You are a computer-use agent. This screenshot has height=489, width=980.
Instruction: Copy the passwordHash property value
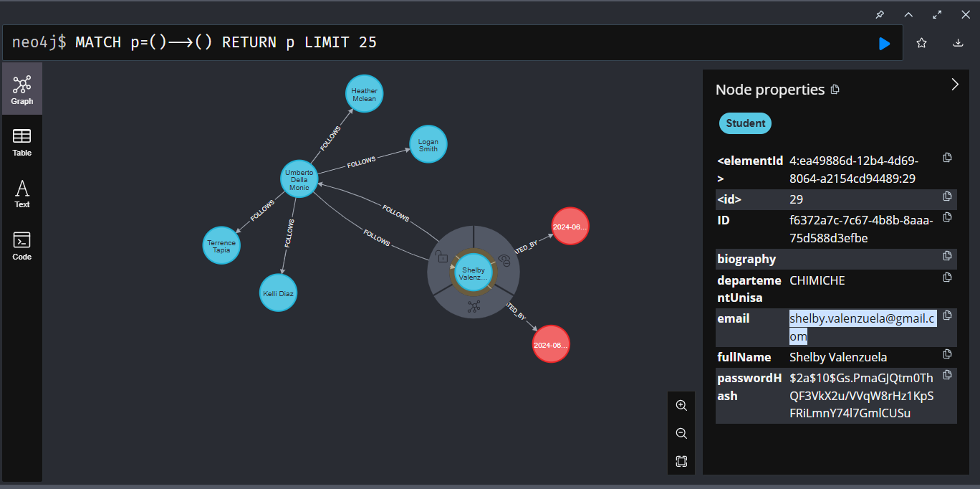pyautogui.click(x=947, y=375)
